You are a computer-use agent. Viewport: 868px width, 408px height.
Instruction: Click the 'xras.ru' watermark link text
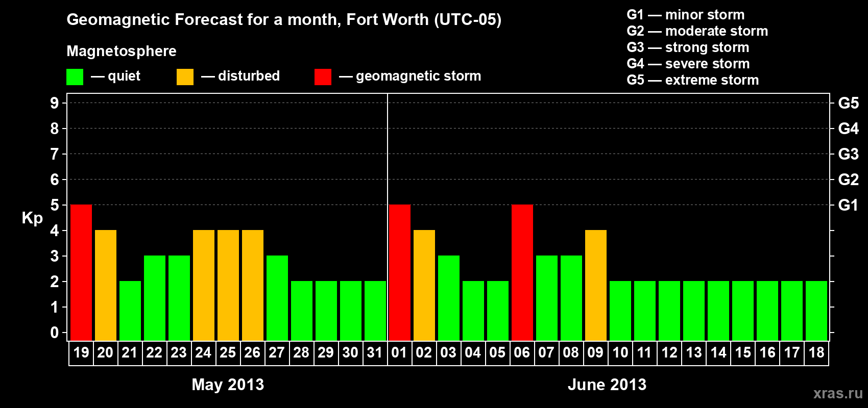click(x=838, y=393)
